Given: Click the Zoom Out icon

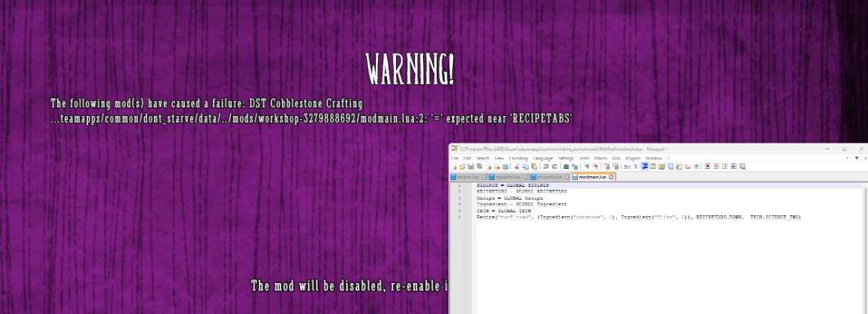Looking at the screenshot, I should 595,166.
